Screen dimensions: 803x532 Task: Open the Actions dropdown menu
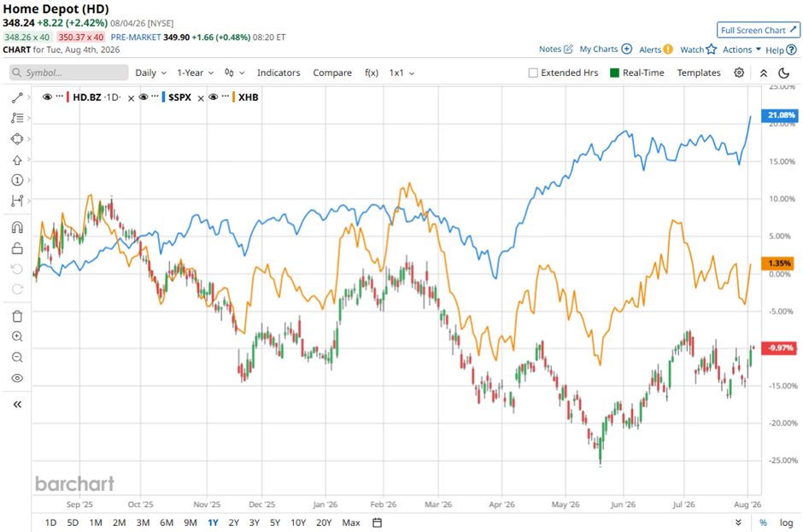coord(741,50)
